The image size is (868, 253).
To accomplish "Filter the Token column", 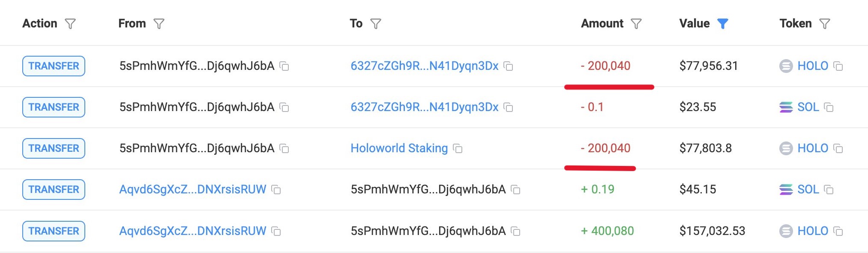I will coord(825,24).
